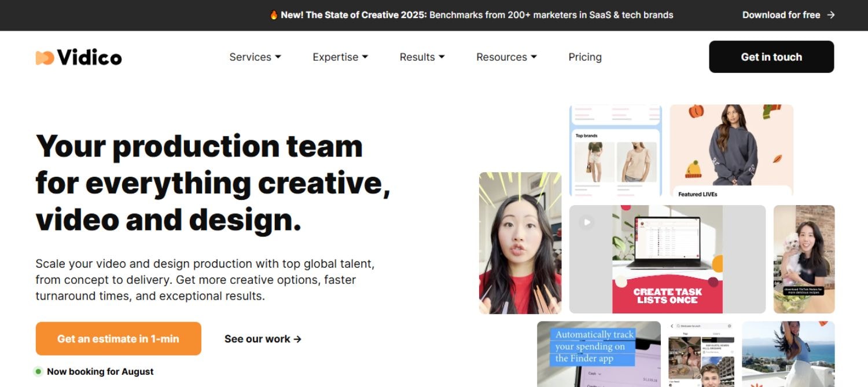Click the green Now booking status dot
868x387 pixels.
pos(38,371)
